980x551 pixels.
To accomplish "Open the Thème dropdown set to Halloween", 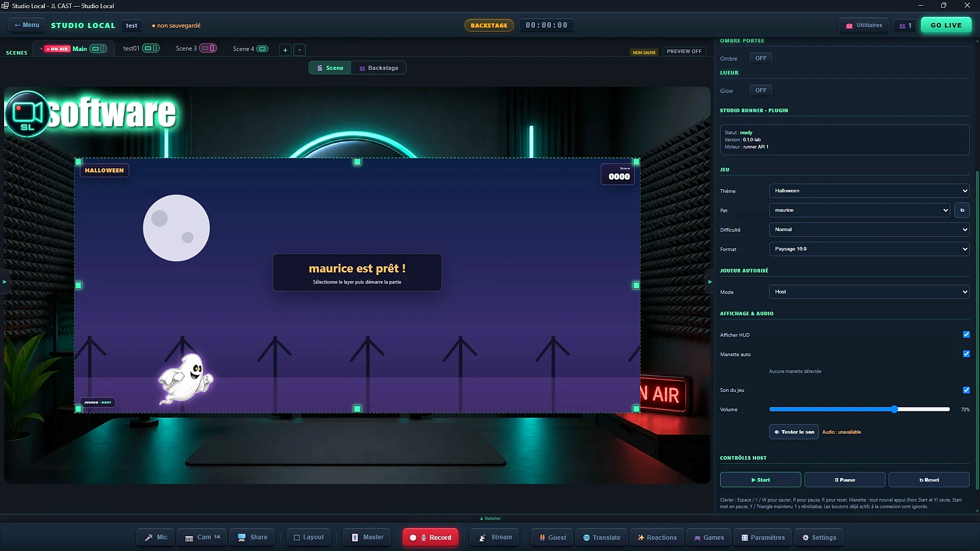I will tap(869, 191).
